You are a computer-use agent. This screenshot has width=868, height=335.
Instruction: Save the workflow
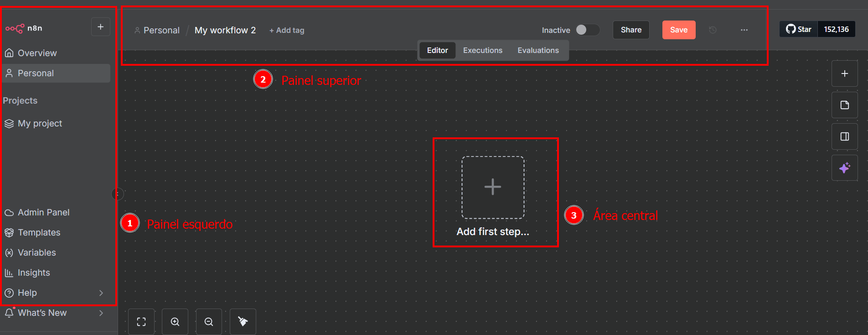point(679,30)
